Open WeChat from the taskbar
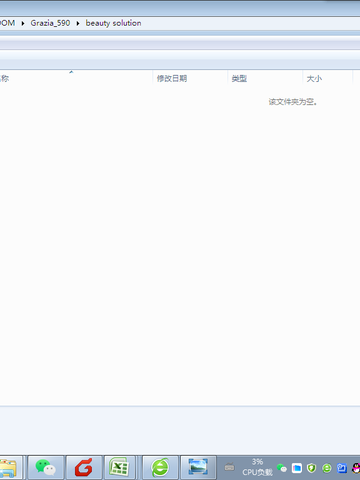The height and width of the screenshot is (480, 360). click(x=46, y=468)
